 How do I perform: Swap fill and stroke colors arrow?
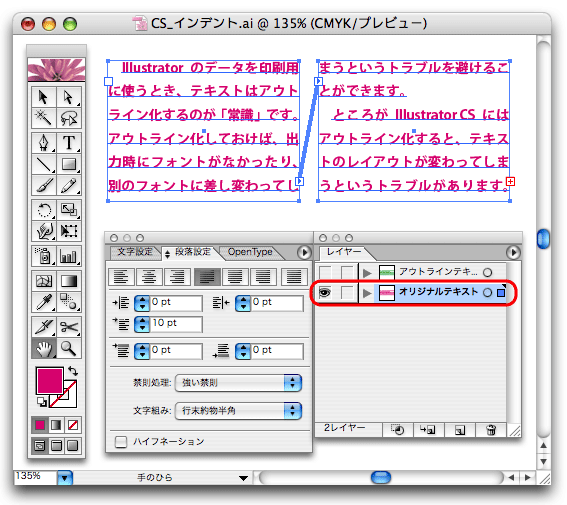pyautogui.click(x=73, y=371)
